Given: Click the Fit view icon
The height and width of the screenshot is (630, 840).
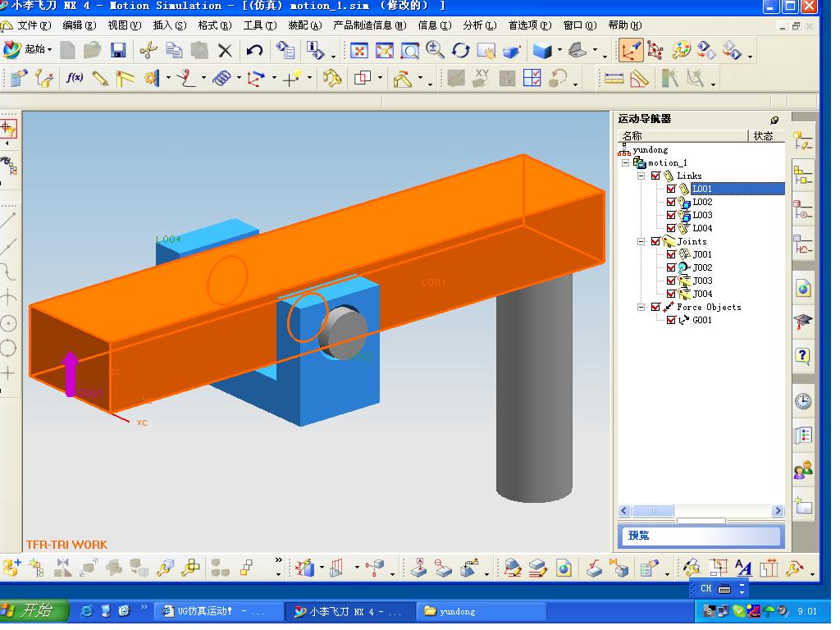Looking at the screenshot, I should click(x=359, y=51).
